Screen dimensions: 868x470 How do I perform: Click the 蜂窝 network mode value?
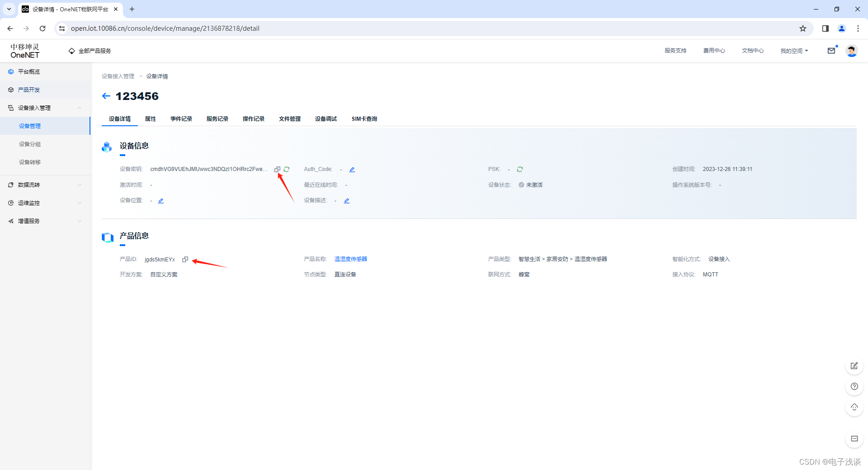[524, 275]
